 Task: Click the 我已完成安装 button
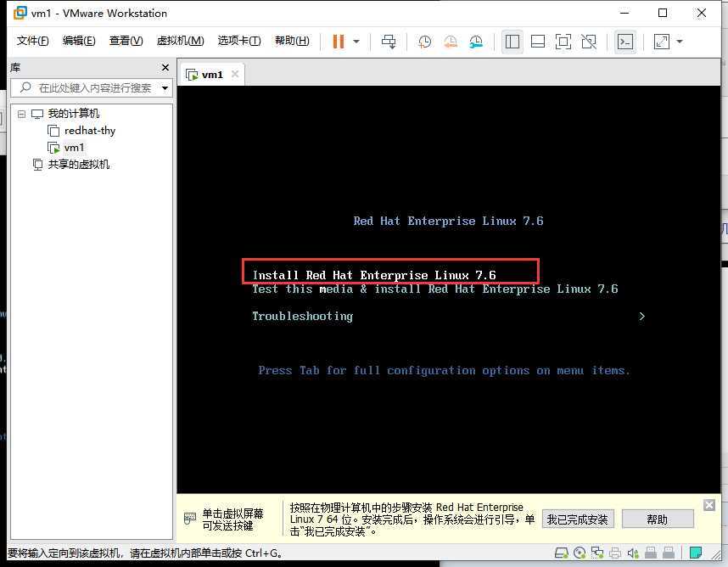tap(577, 519)
